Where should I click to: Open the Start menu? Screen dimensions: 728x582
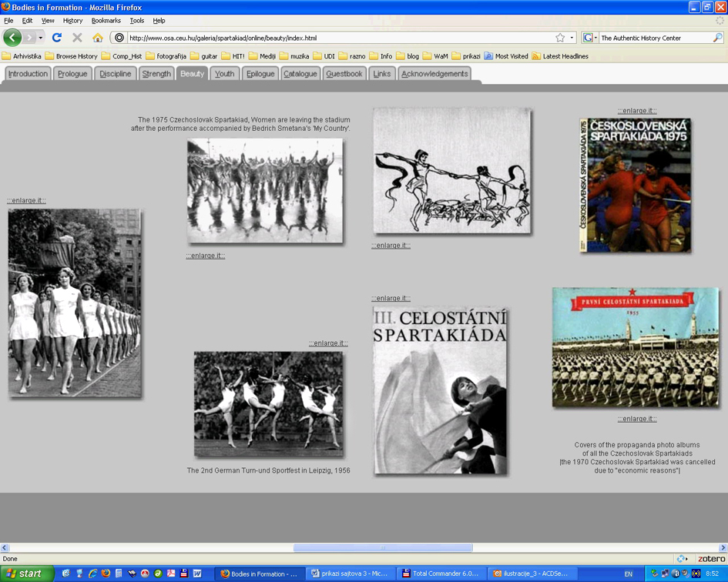26,574
